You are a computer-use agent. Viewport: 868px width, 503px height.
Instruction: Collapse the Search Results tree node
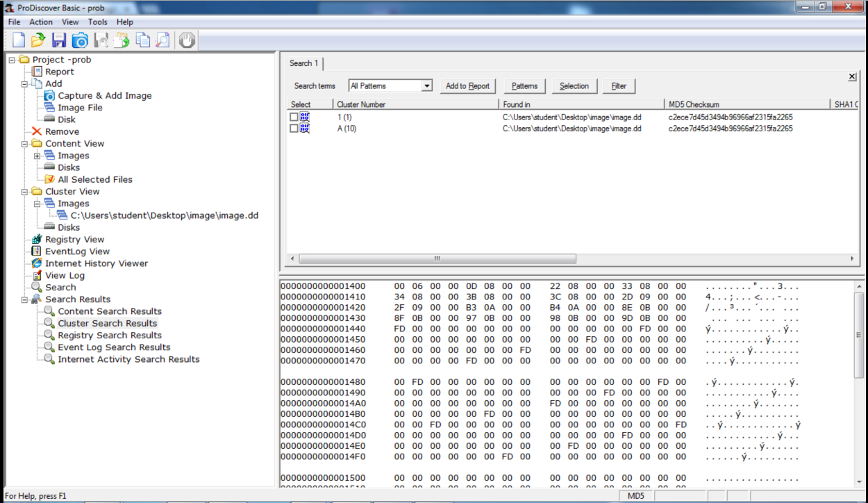point(24,299)
